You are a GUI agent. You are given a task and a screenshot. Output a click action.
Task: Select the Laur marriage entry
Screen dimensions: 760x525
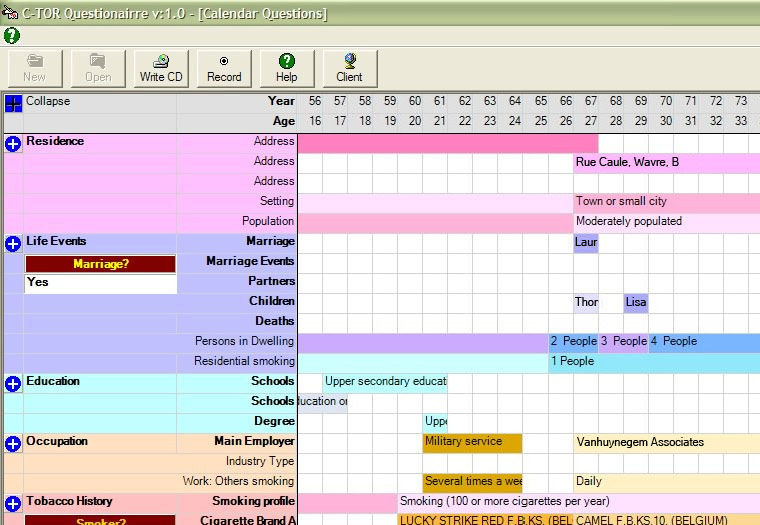point(586,243)
